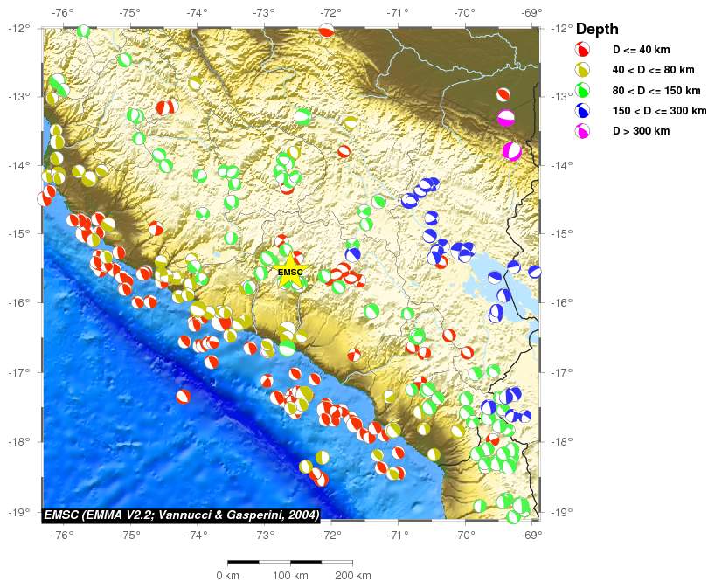Click the "0 km" scale bar label

click(227, 576)
